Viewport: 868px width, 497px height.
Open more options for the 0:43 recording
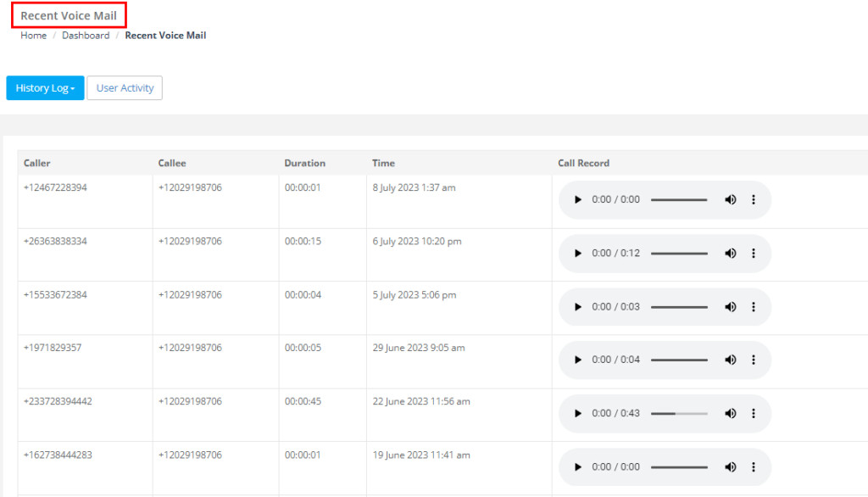click(754, 413)
